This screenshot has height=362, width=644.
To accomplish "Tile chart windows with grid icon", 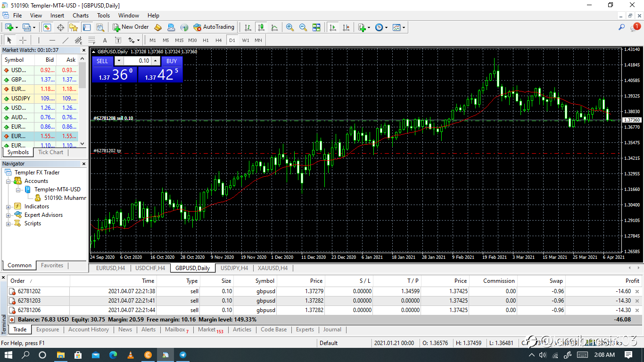I will (x=316, y=27).
